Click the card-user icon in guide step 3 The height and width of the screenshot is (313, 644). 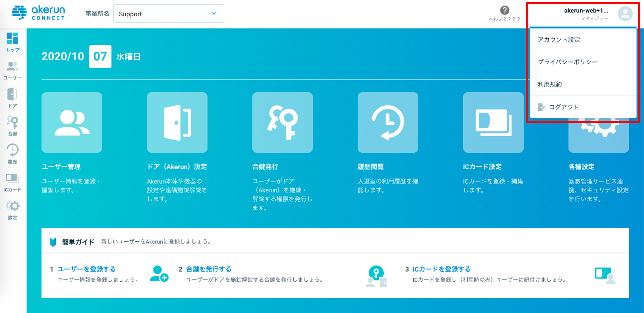(605, 275)
